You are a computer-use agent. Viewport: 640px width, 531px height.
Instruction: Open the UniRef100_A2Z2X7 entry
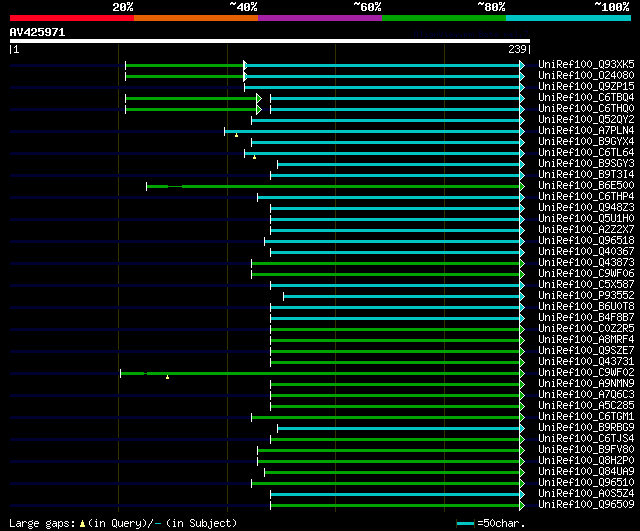pos(586,230)
